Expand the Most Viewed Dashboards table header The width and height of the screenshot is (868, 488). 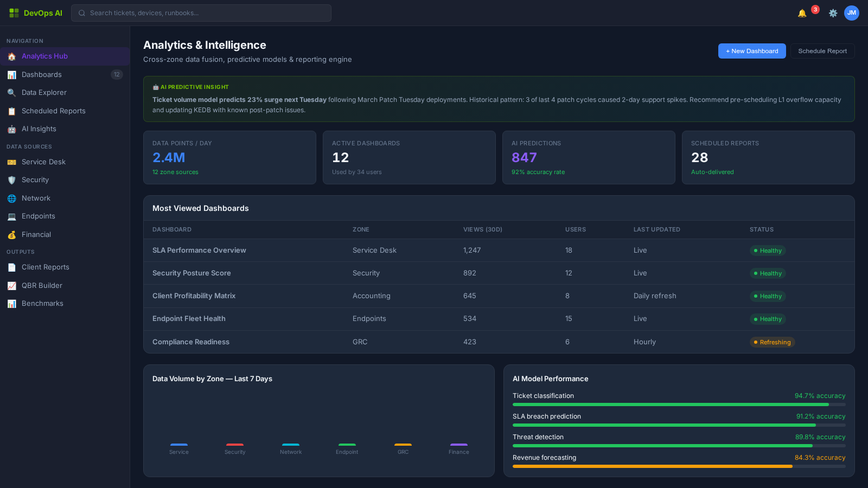click(x=200, y=208)
